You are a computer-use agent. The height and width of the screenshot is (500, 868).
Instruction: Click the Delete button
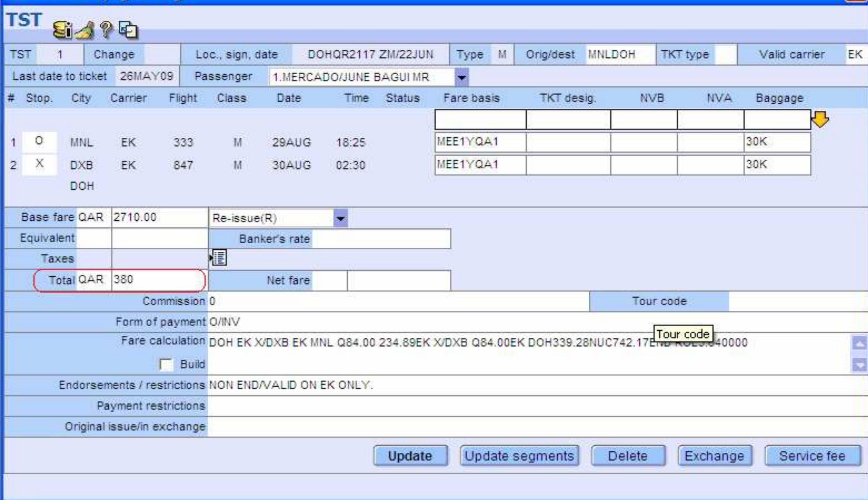click(x=628, y=456)
